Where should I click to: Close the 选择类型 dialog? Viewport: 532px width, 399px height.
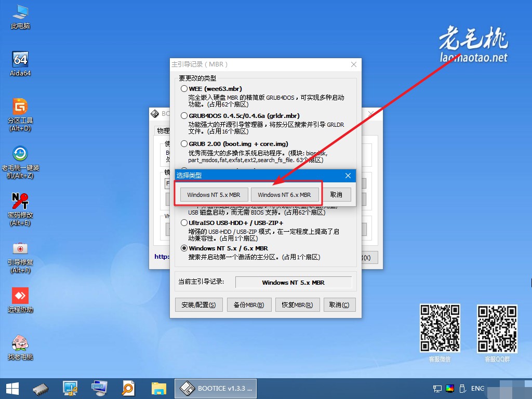[348, 176]
